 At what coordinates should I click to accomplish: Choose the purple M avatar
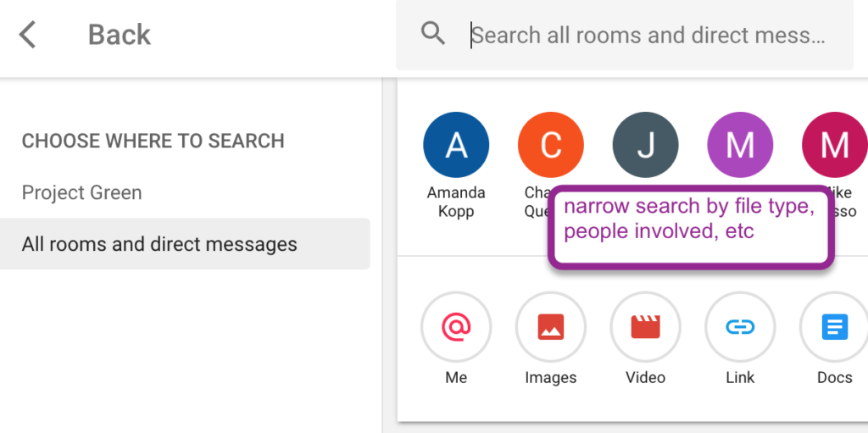pyautogui.click(x=740, y=145)
